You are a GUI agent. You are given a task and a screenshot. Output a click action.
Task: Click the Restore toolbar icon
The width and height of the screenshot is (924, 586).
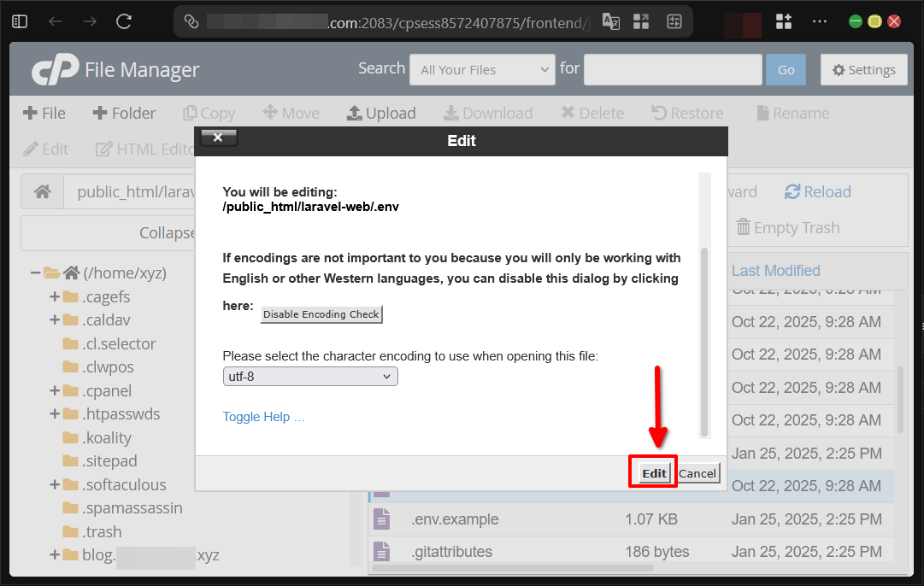point(686,112)
